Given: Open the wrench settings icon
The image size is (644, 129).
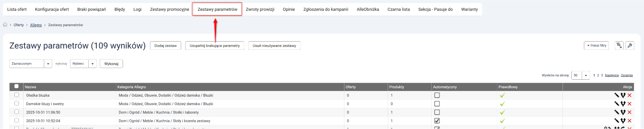Looking at the screenshot, I should coord(630,45).
